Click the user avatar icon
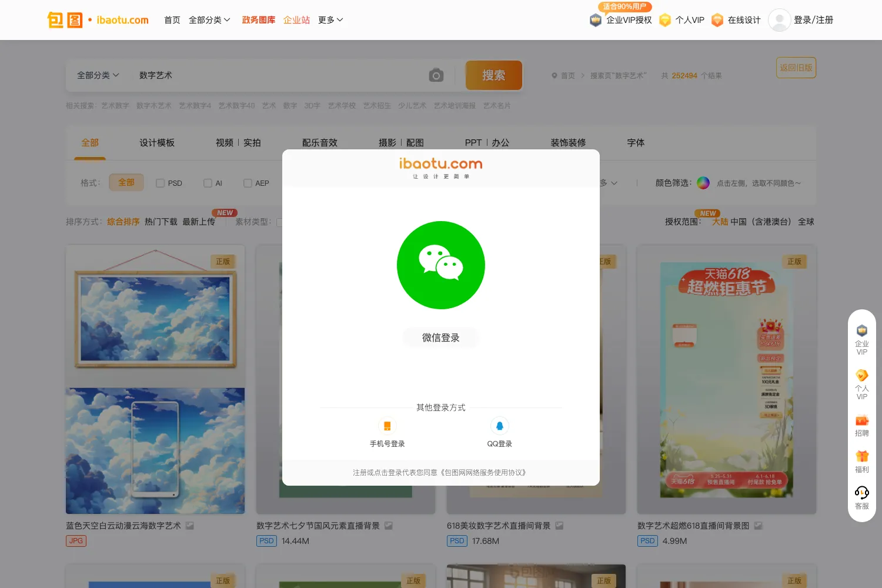Screen dimensions: 882x588 point(779,20)
